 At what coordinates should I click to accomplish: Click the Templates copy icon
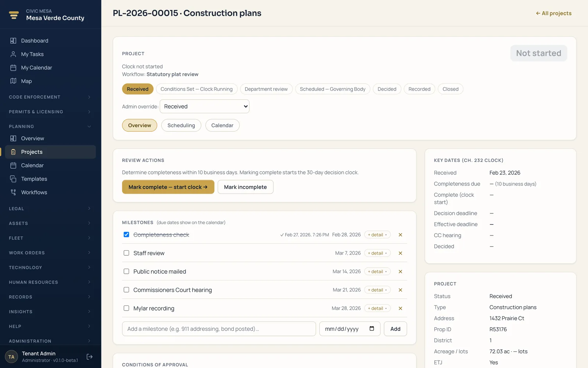coord(13,179)
